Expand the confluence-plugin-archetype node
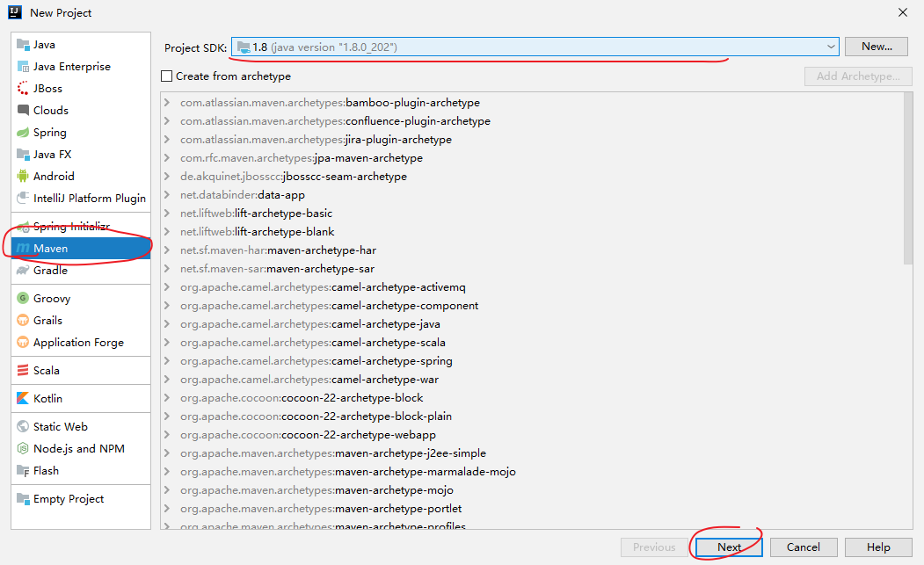This screenshot has height=565, width=924. pyautogui.click(x=167, y=120)
